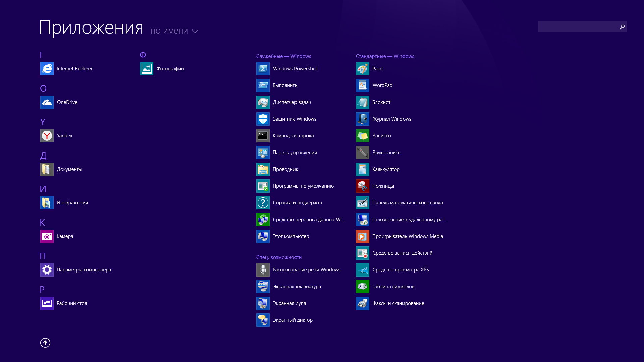Open the OneDrive app icon
This screenshot has width=644, height=362.
pyautogui.click(x=47, y=102)
